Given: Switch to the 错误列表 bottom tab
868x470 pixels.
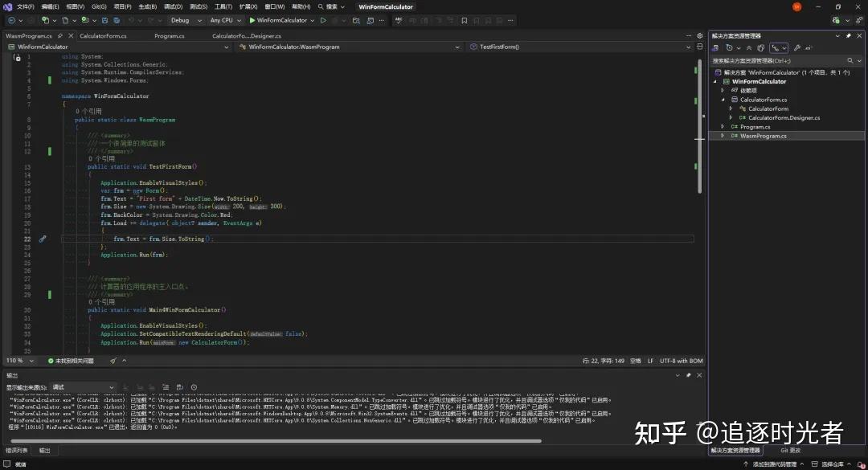Looking at the screenshot, I should click(x=17, y=451).
